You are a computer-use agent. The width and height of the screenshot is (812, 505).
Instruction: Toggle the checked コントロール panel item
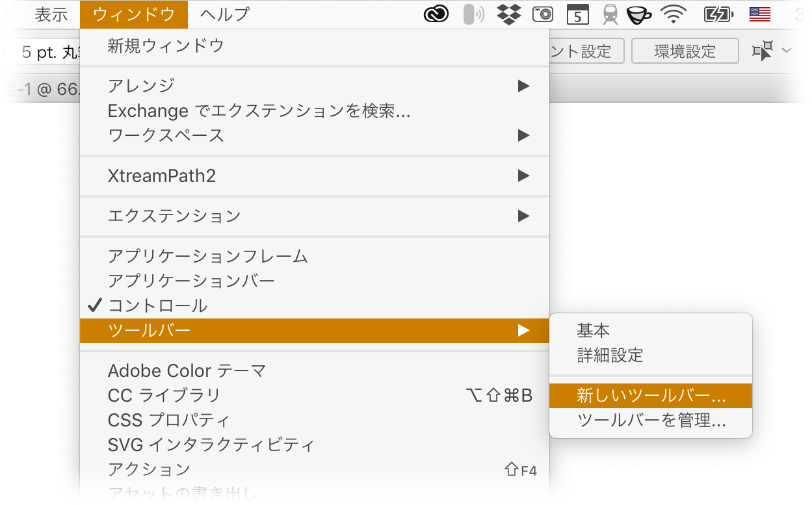point(315,305)
